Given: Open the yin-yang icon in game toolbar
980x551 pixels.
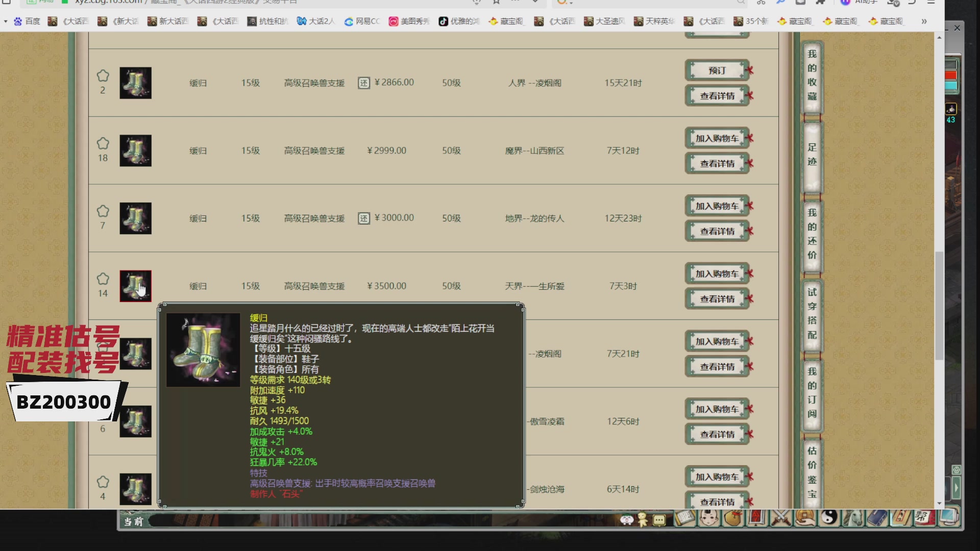Looking at the screenshot, I should [829, 519].
